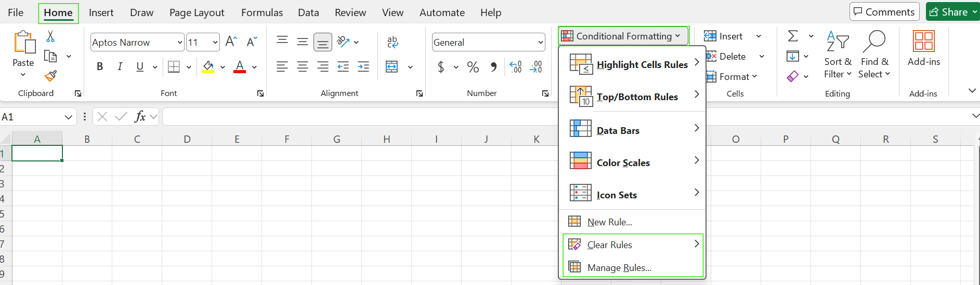980x285 pixels.
Task: Align text left in Alignment group
Action: pos(282,66)
